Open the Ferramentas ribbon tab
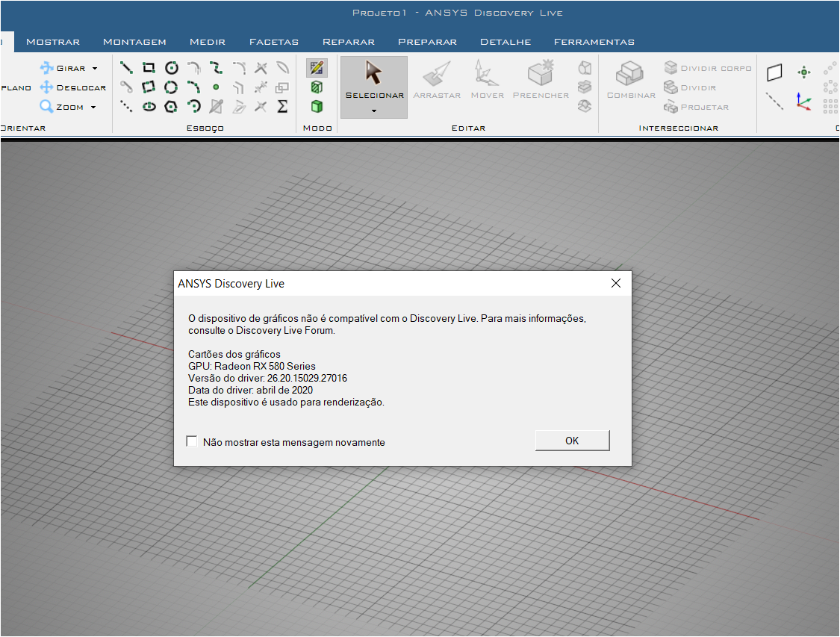This screenshot has height=637, width=840. click(594, 42)
